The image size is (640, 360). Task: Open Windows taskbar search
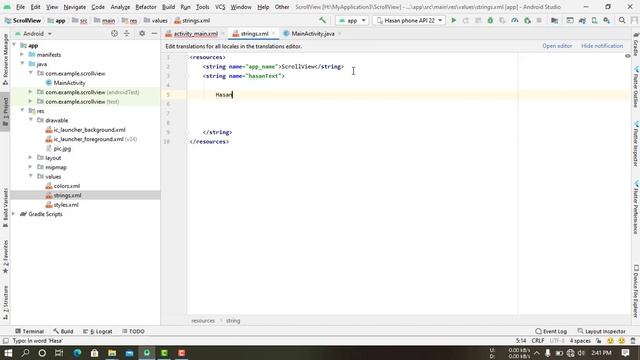[25, 353]
